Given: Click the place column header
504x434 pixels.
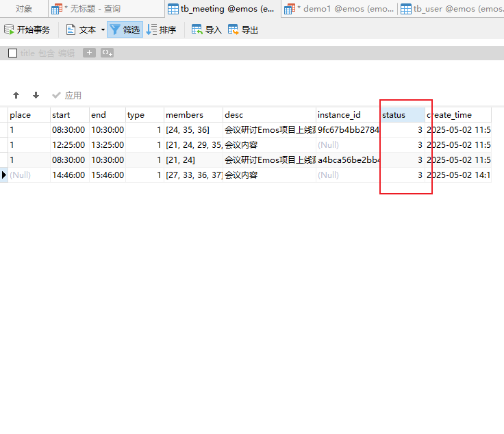Looking at the screenshot, I should [29, 115].
